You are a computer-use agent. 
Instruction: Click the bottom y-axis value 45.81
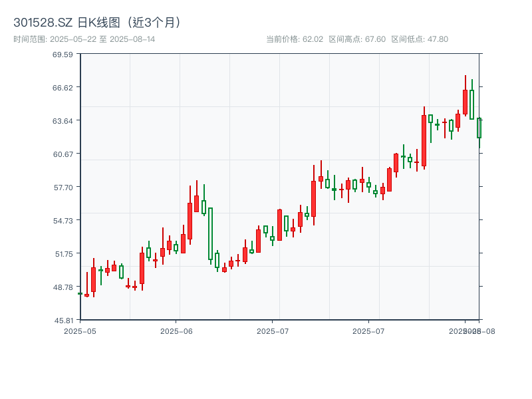(x=63, y=319)
